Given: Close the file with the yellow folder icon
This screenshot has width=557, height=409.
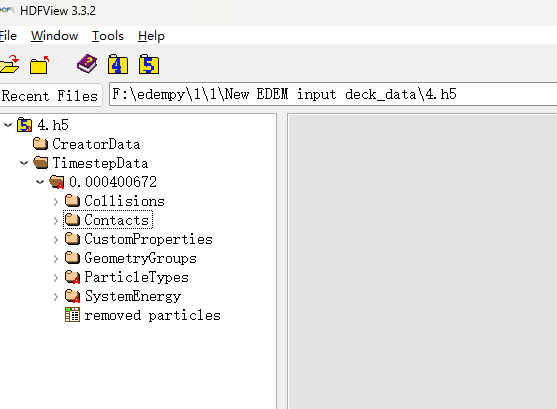Looking at the screenshot, I should pyautogui.click(x=39, y=65).
